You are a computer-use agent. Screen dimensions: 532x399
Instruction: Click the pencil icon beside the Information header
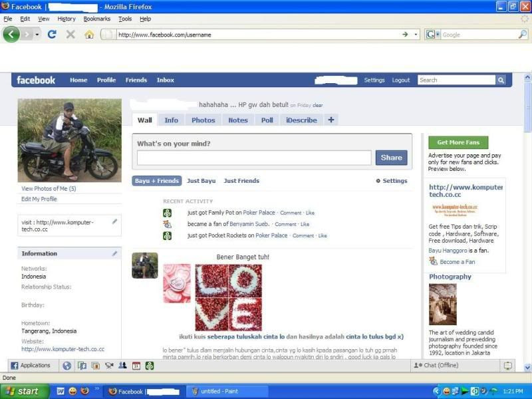pyautogui.click(x=114, y=253)
